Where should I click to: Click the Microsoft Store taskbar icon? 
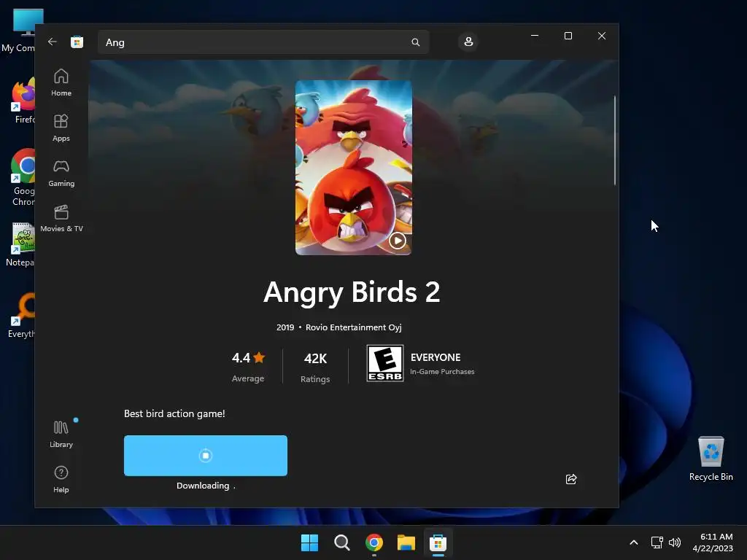pos(438,542)
